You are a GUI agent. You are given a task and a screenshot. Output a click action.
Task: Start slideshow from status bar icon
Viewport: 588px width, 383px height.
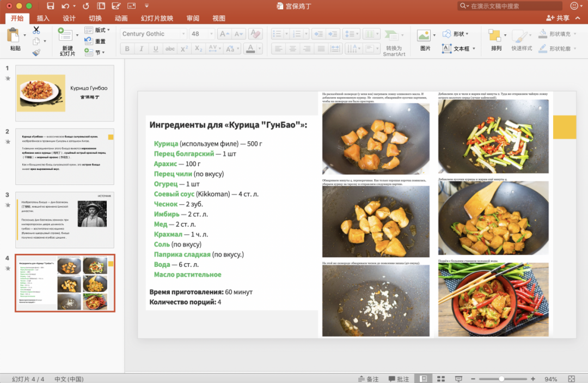[458, 379]
